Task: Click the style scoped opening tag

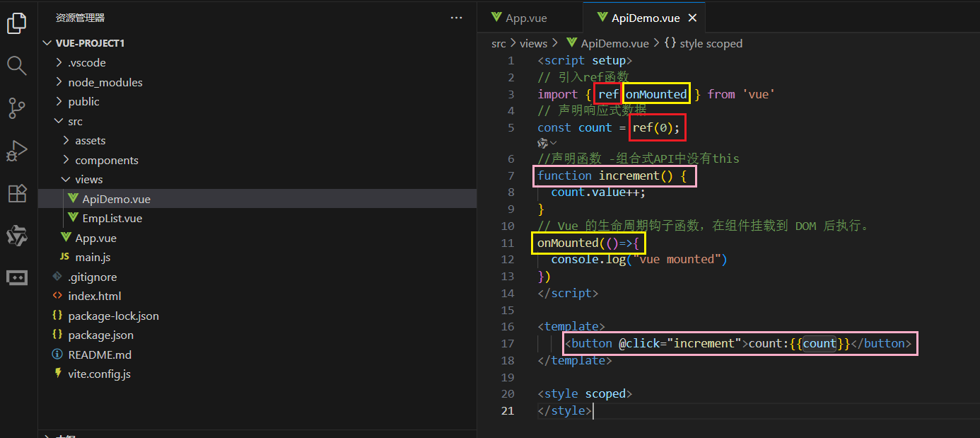Action: (585, 394)
